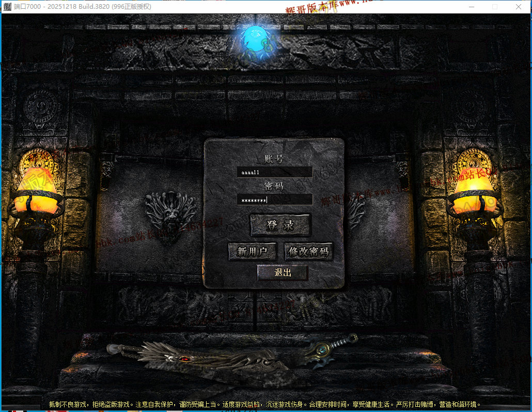Close the game client window
532x412 pixels.
(519, 7)
